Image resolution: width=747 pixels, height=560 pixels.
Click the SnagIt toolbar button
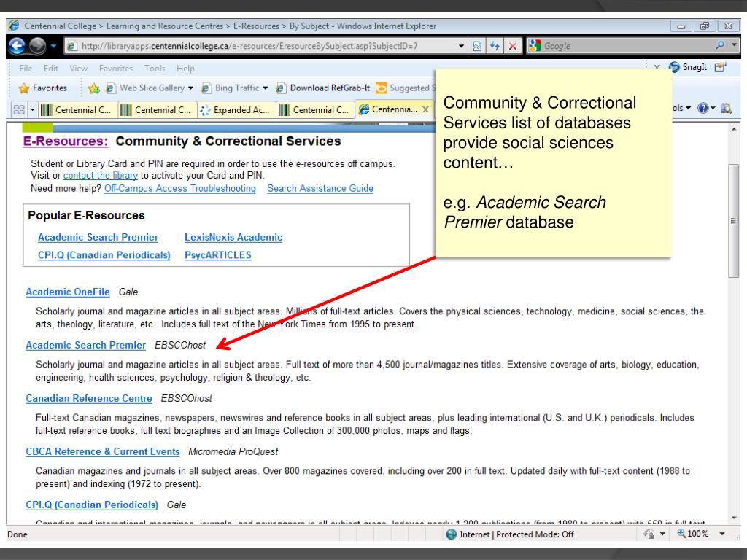688,67
